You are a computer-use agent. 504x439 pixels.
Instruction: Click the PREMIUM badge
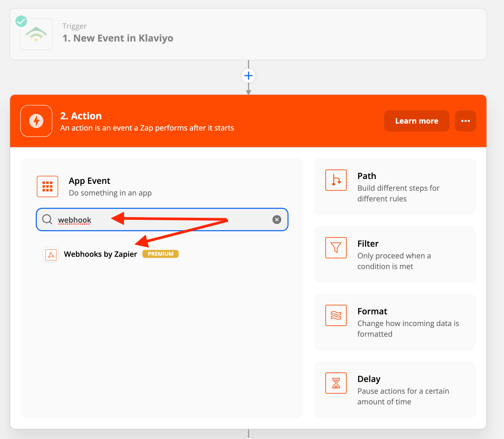point(161,254)
